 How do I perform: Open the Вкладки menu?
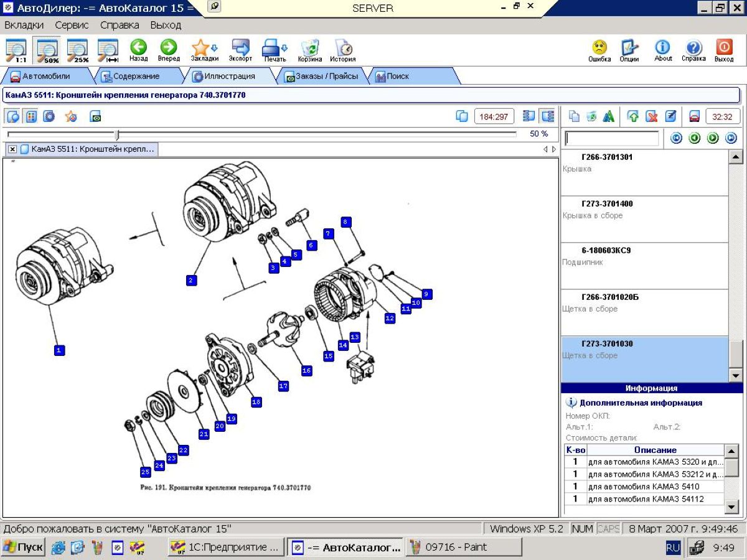point(24,25)
